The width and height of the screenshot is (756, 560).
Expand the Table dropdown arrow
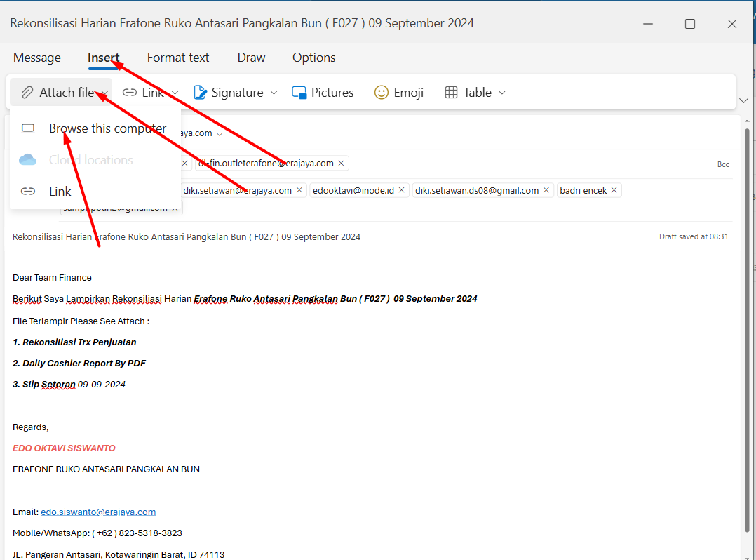(502, 93)
